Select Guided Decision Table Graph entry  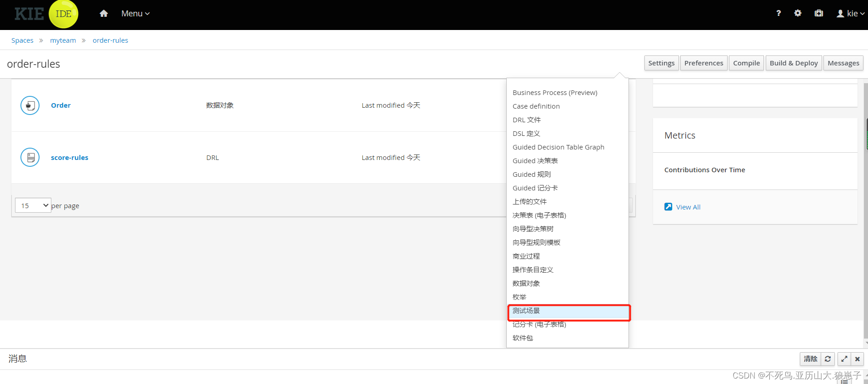(x=568, y=147)
